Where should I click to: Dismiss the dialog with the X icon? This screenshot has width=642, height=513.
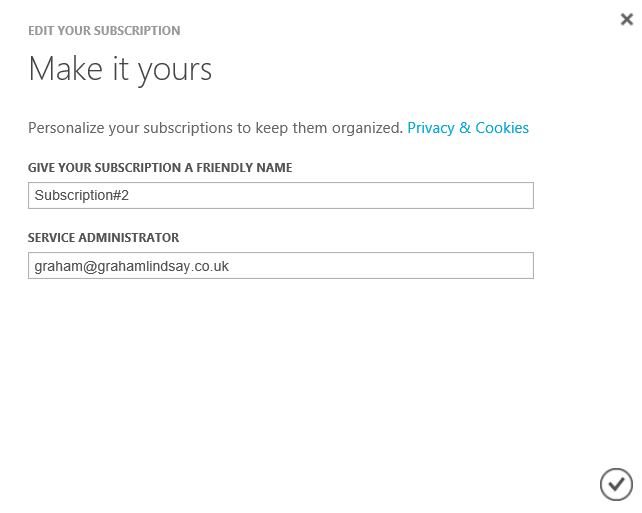pyautogui.click(x=627, y=19)
